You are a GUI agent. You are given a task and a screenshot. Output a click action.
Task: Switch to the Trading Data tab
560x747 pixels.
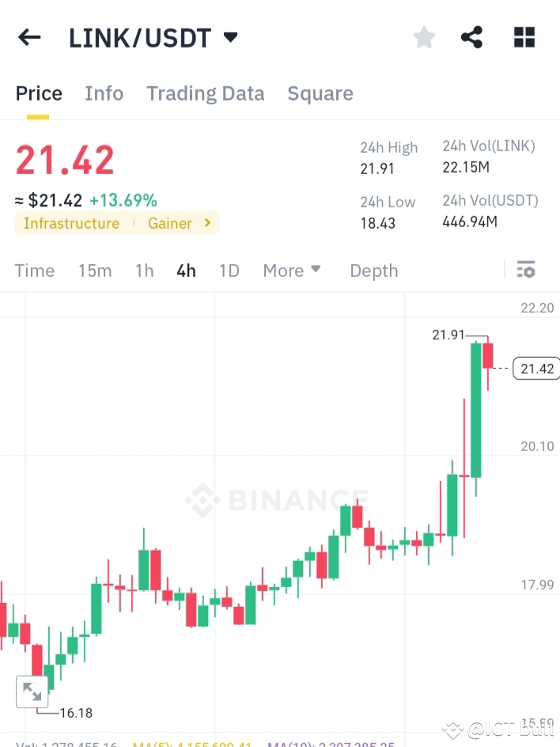click(x=206, y=93)
